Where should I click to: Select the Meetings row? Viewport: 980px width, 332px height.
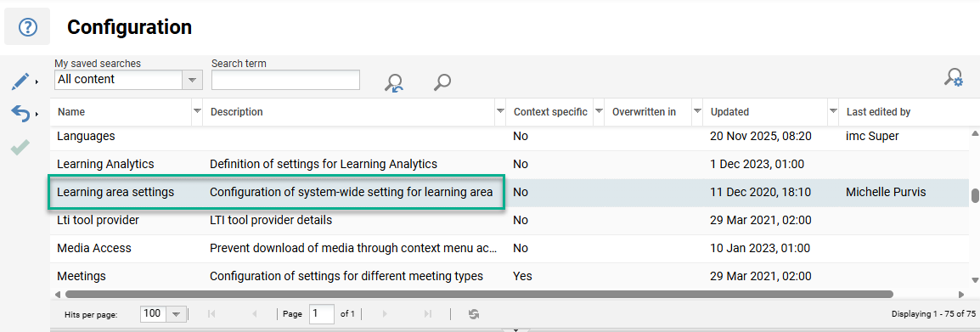(x=510, y=276)
